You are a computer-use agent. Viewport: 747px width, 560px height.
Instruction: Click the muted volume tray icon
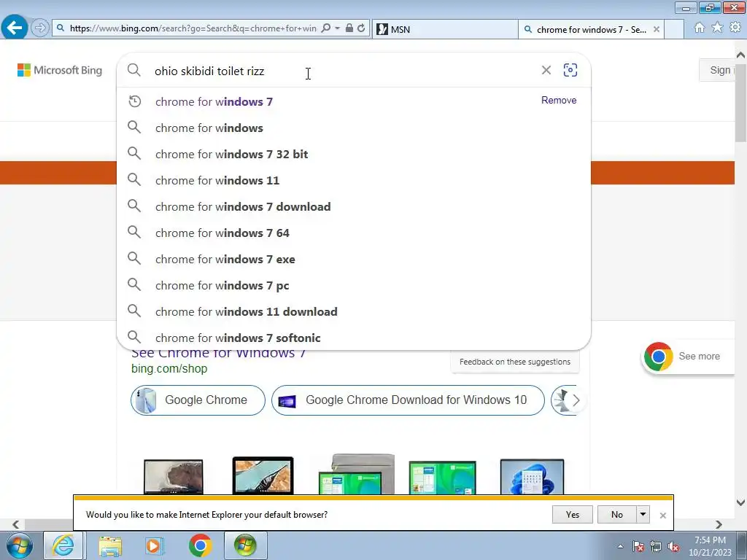(673, 546)
